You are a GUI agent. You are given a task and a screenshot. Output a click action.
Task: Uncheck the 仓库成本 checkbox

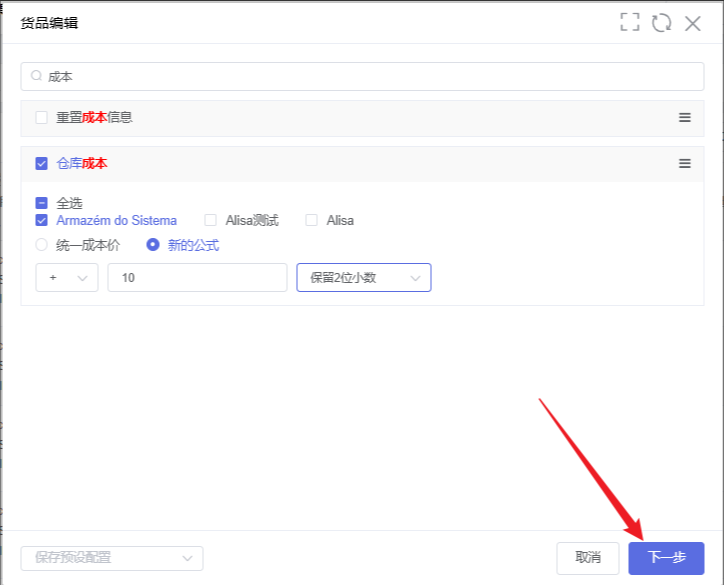click(x=42, y=163)
